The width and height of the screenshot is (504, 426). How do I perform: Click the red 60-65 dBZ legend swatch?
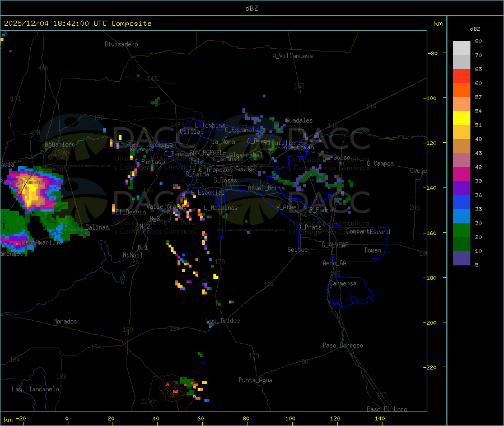pyautogui.click(x=461, y=76)
